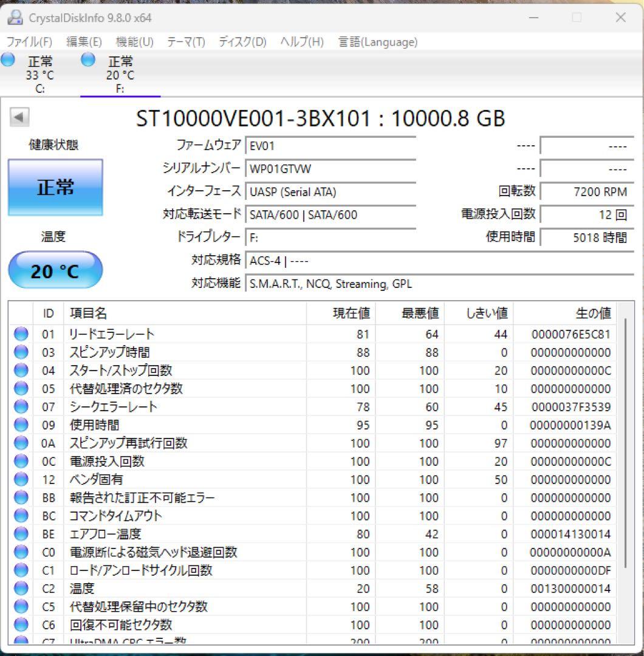Screen dimensions: 644x656
Task: Click status orb in row 0A スピンアップ再試行回数
Action: (x=21, y=443)
